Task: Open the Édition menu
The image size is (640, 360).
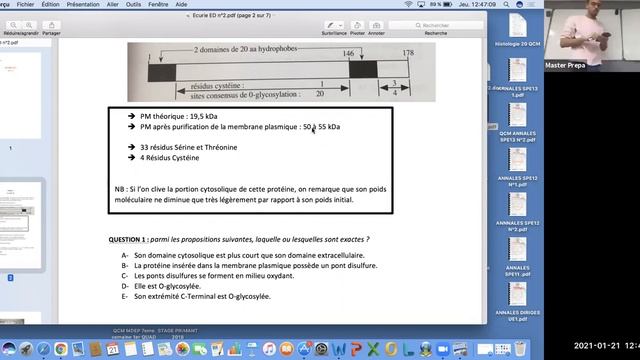Action: pyautogui.click(x=51, y=4)
